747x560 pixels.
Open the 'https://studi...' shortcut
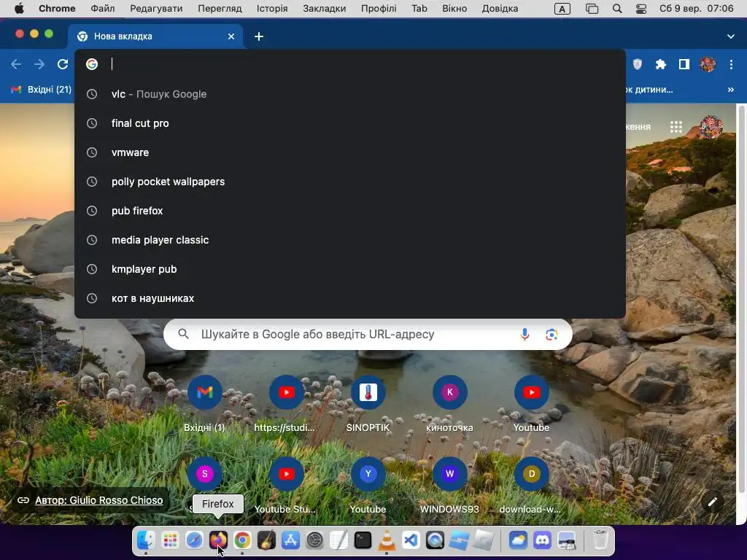coord(286,402)
